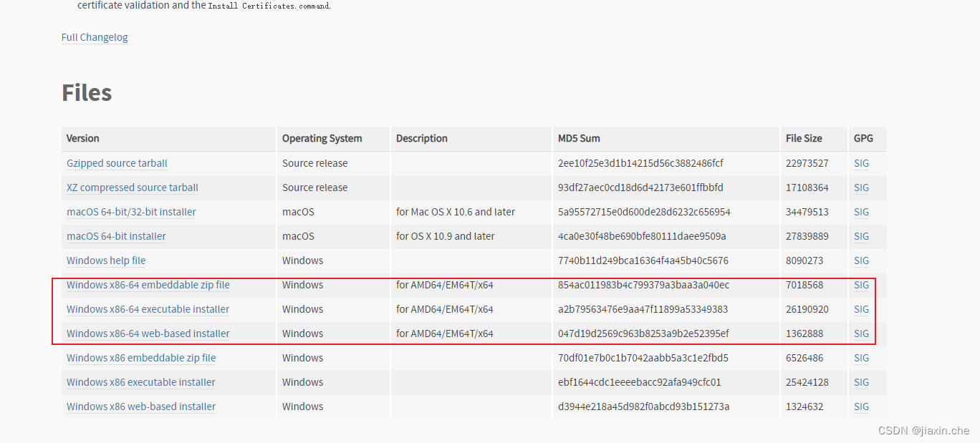Download the Gzipped source tarball
Image resolution: width=980 pixels, height=443 pixels.
pos(116,163)
